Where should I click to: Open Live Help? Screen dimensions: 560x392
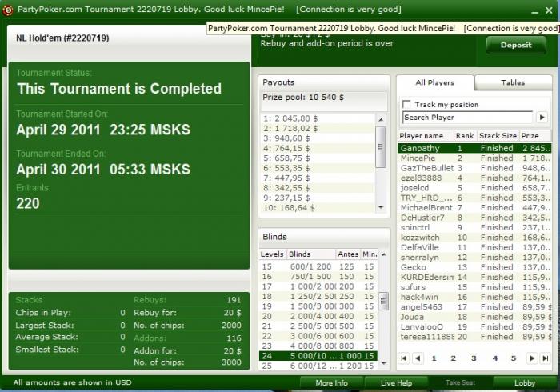pos(396,382)
